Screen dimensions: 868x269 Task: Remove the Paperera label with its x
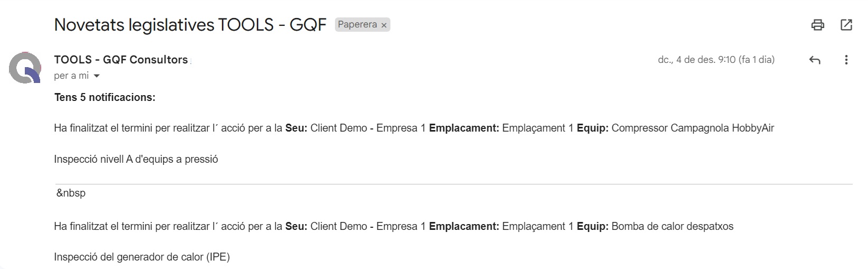pos(384,25)
